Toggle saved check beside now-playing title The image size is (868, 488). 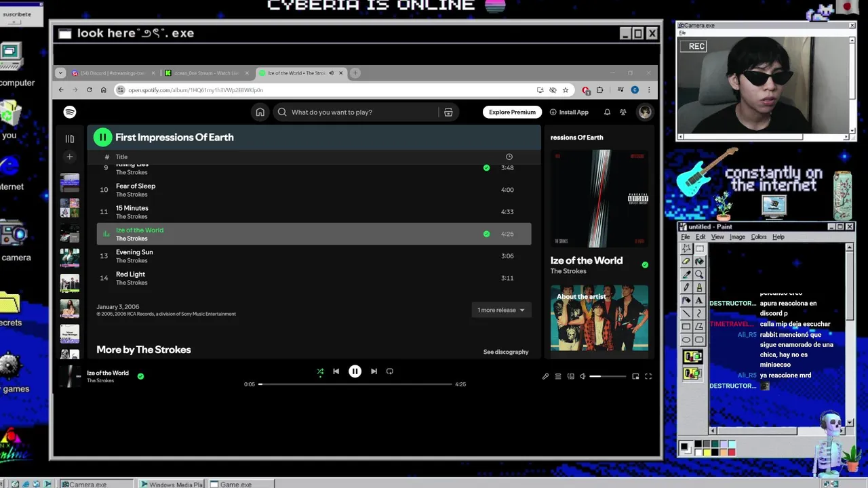point(140,376)
